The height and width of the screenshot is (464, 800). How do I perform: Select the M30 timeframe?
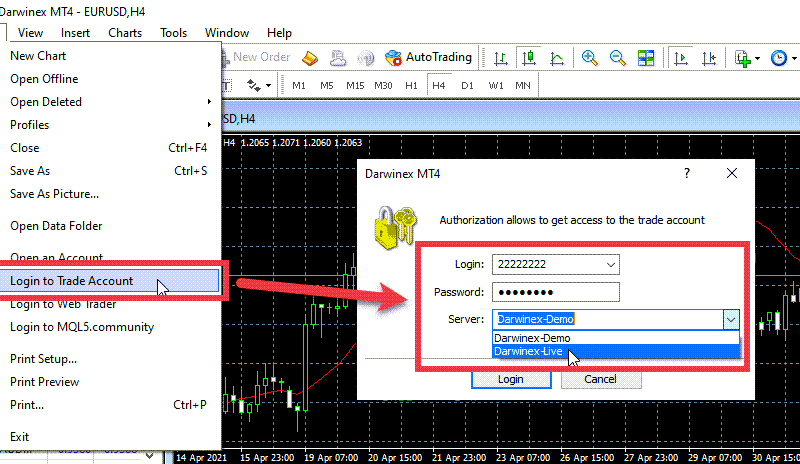tap(383, 85)
